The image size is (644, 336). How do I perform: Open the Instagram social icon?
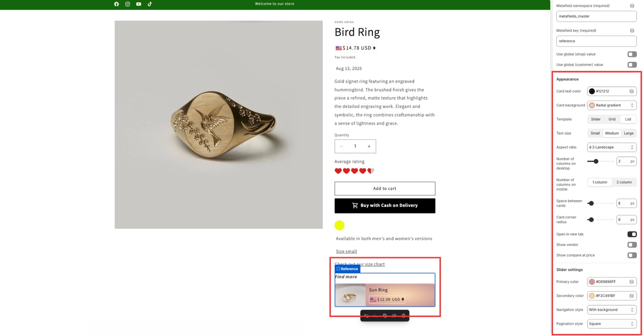(127, 4)
